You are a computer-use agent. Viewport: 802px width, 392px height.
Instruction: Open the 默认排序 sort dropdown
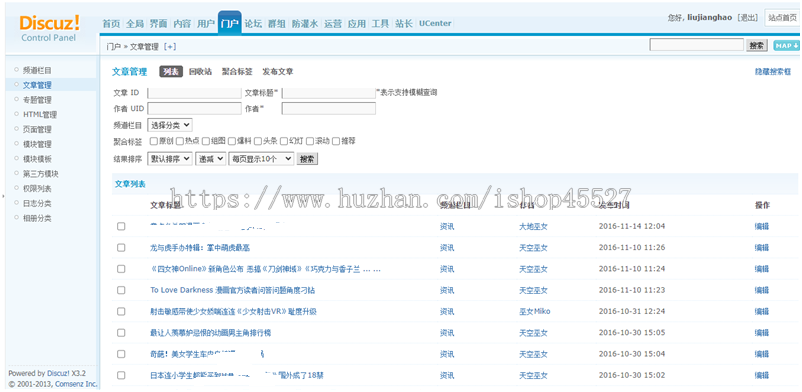tap(170, 159)
